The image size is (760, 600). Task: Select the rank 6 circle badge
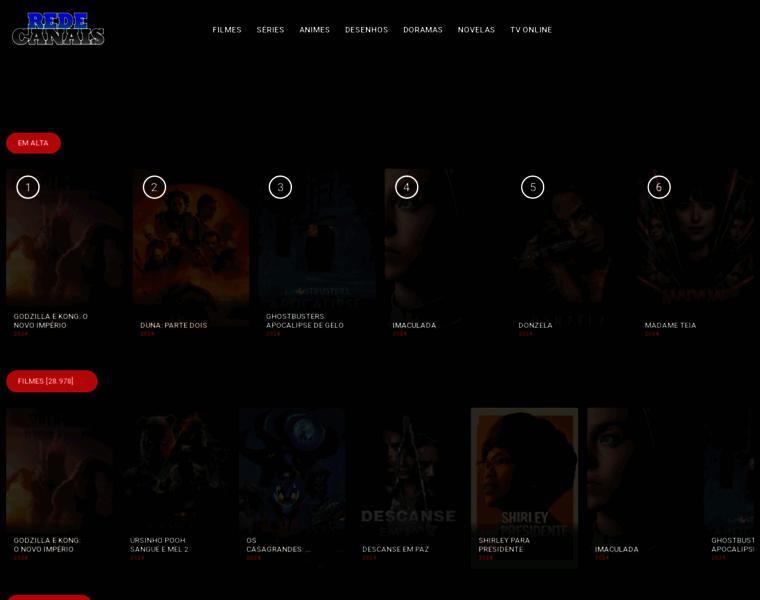coord(659,187)
